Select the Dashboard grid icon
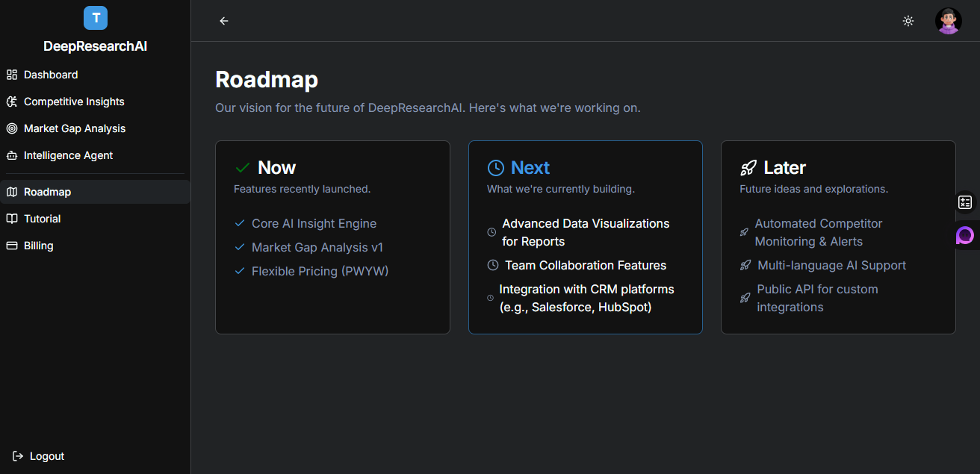This screenshot has height=474, width=980. pyautogui.click(x=12, y=75)
